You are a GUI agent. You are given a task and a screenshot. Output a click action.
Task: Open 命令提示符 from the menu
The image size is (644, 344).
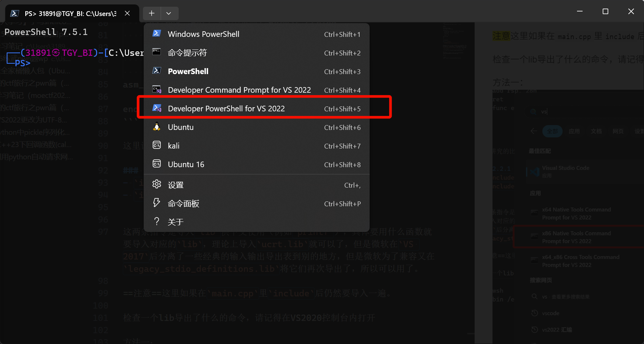[x=256, y=53]
